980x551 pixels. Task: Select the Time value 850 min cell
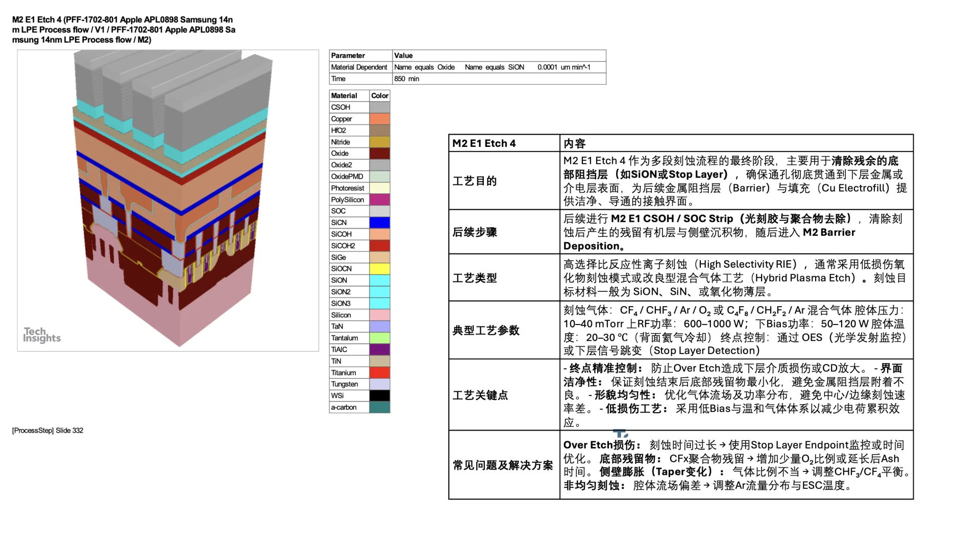(406, 79)
